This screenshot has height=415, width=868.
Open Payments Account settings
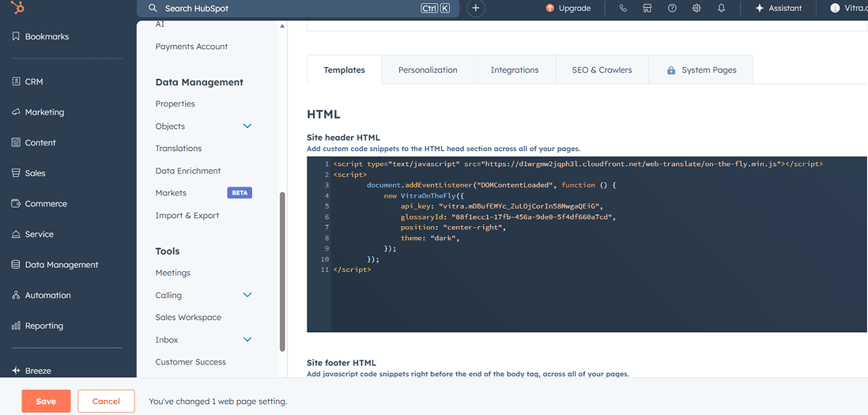(x=191, y=47)
